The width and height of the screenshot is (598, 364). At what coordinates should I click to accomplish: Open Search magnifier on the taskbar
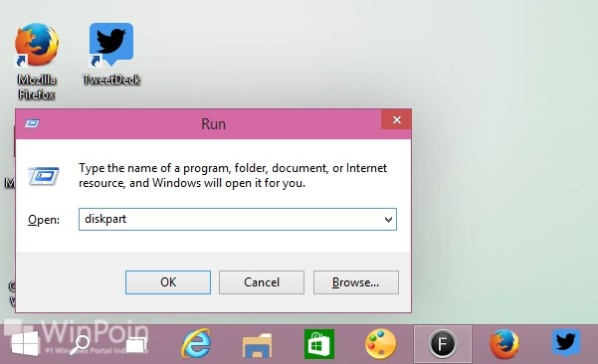[80, 344]
